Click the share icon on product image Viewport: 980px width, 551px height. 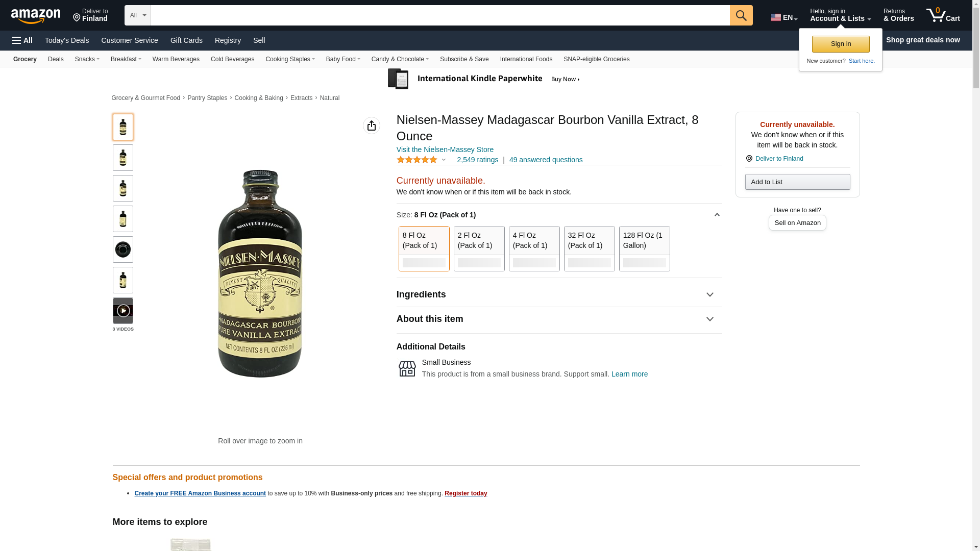pos(371,126)
